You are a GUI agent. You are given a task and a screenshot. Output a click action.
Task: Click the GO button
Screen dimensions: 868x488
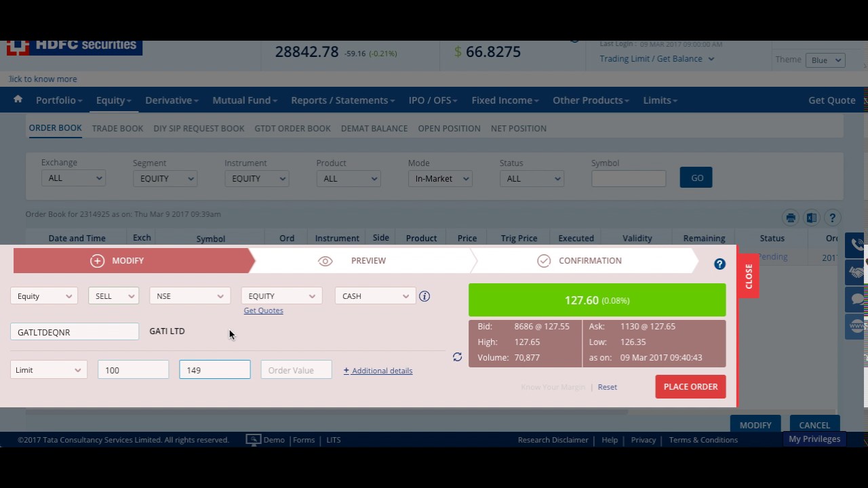point(696,178)
